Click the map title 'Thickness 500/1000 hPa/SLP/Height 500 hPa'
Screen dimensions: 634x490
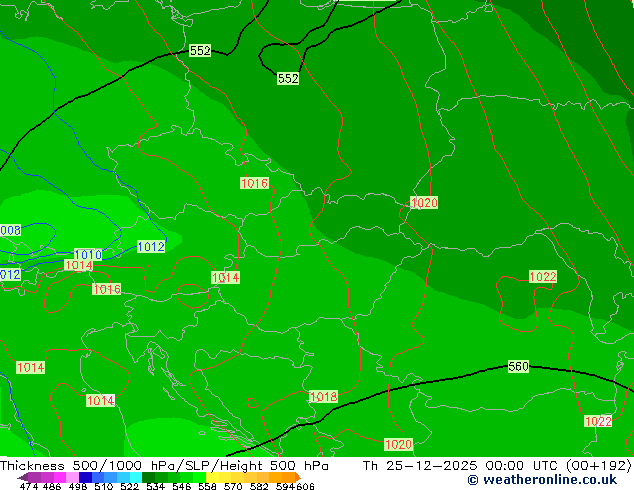click(x=164, y=466)
